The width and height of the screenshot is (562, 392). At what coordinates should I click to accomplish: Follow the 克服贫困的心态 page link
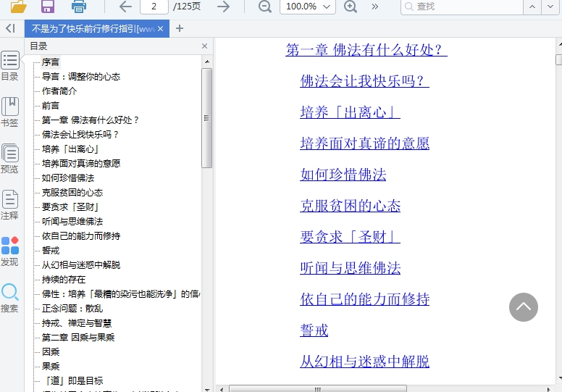351,206
